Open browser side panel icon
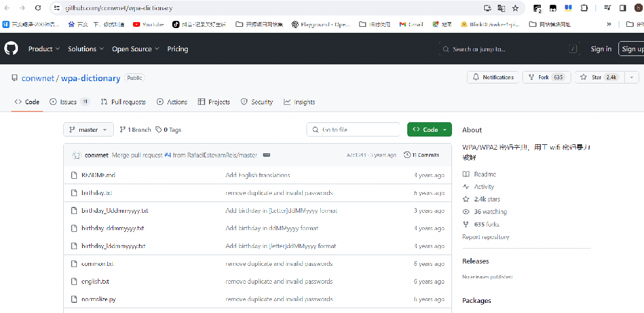The height and width of the screenshot is (313, 644). 623,8
